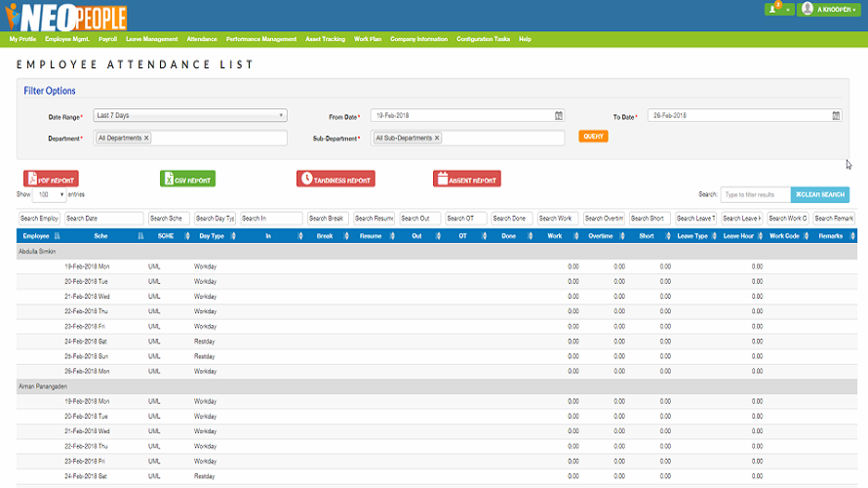Open the Tardiness Report
The width and height of the screenshot is (868, 488).
coord(335,179)
